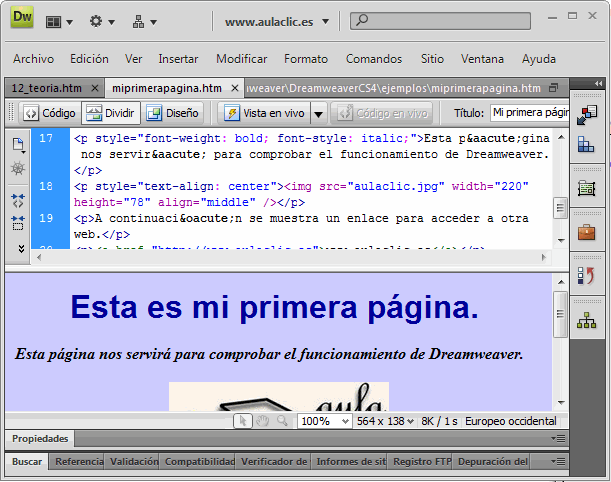Click the design view scrollbar down arrow
This screenshot has width=611, height=482.
[x=561, y=403]
